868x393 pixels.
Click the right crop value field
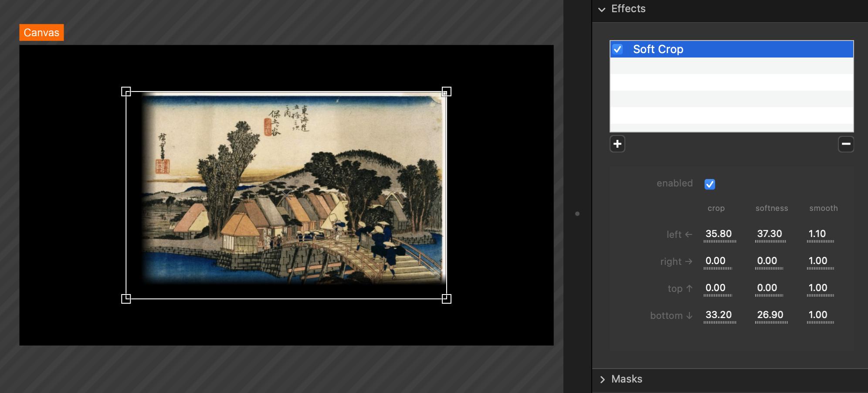point(715,261)
